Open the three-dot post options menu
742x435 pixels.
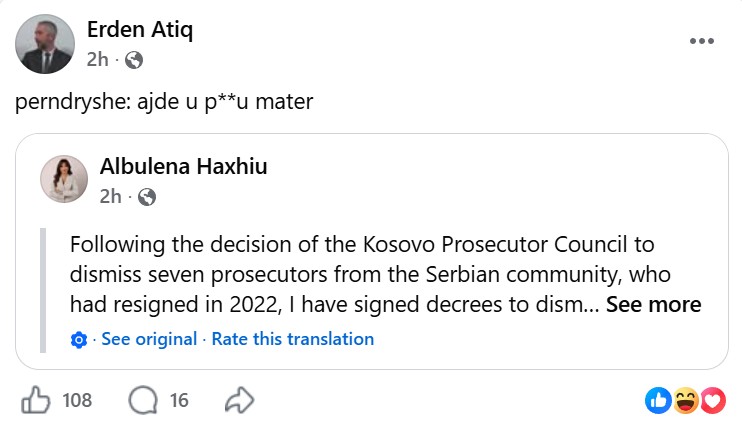point(702,41)
